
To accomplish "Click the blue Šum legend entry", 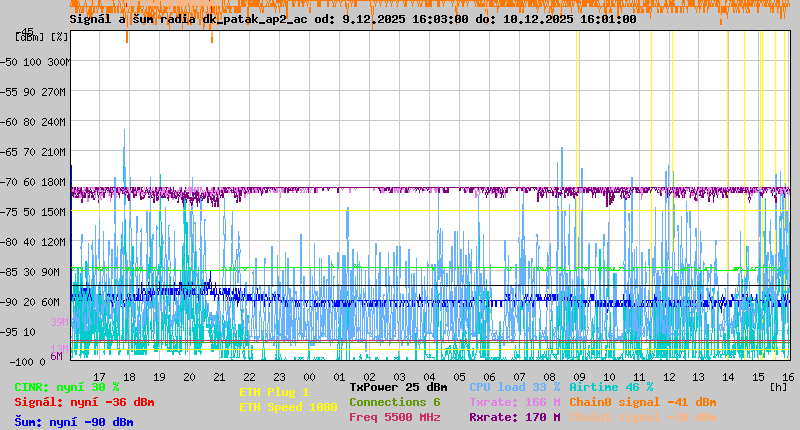I will 74,422.
